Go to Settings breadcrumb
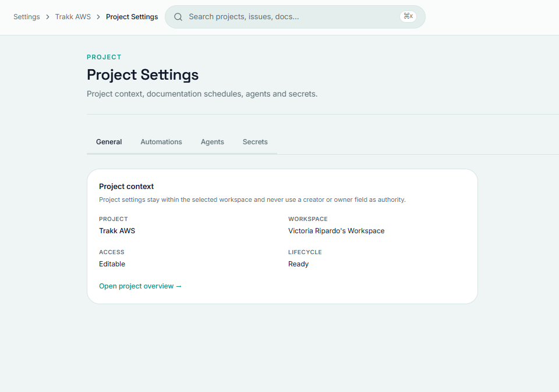This screenshot has height=392, width=559. click(x=27, y=17)
